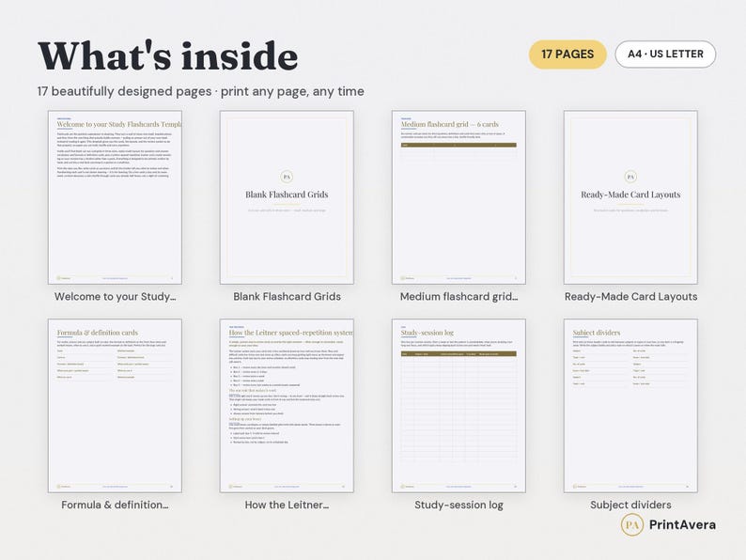Click the 'Welcome to your Study…' caption
746x560 pixels.
(x=116, y=296)
